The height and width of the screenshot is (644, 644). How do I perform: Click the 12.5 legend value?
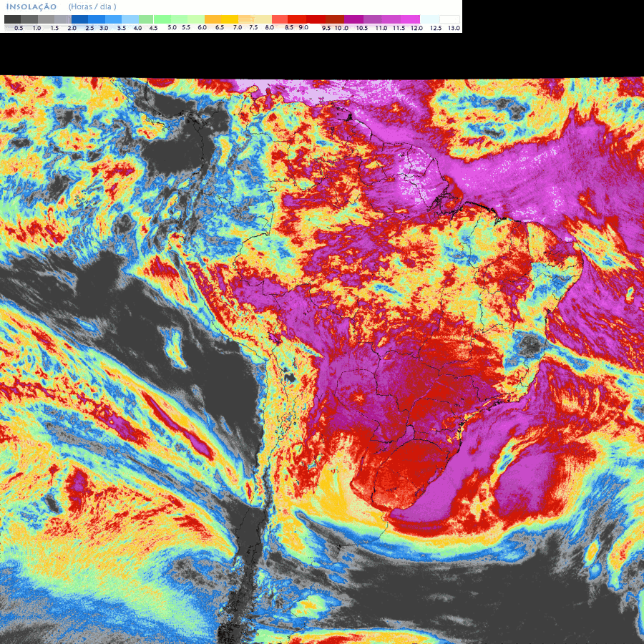[436, 28]
